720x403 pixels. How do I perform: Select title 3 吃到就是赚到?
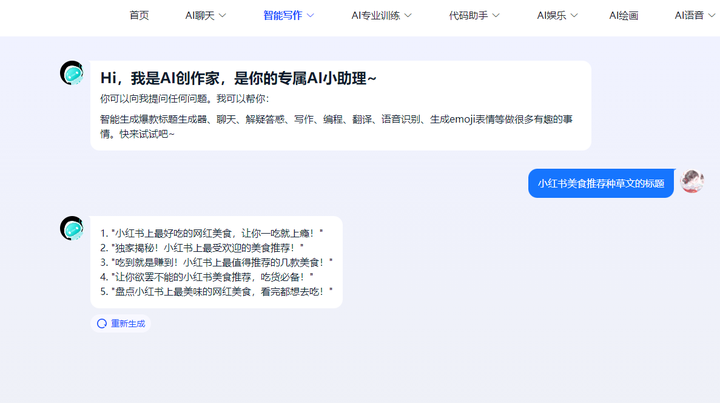[216, 263]
